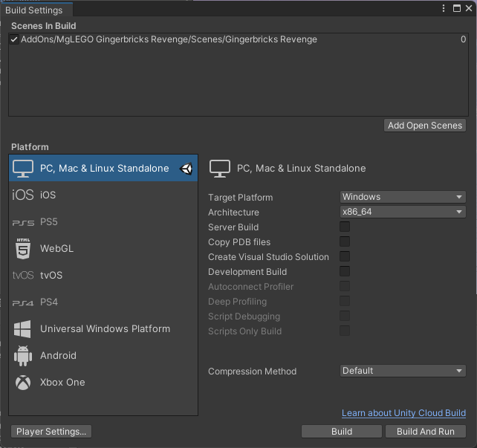Select the tvOS logo icon
Viewport: 477px width, 448px height.
point(23,275)
